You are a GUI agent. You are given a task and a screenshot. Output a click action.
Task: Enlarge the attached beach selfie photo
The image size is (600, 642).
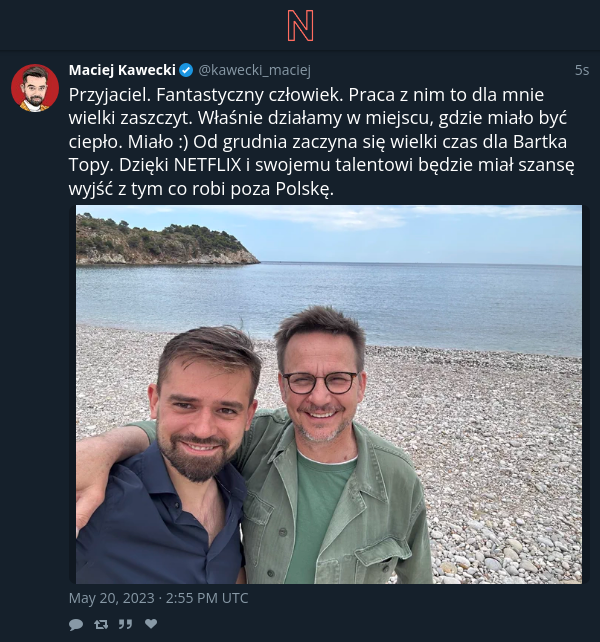(329, 394)
